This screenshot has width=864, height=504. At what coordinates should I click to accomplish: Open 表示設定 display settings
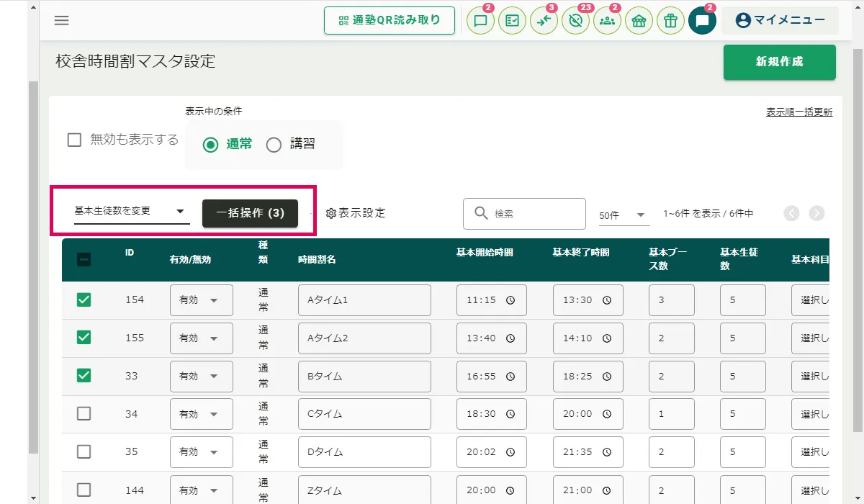tap(356, 213)
